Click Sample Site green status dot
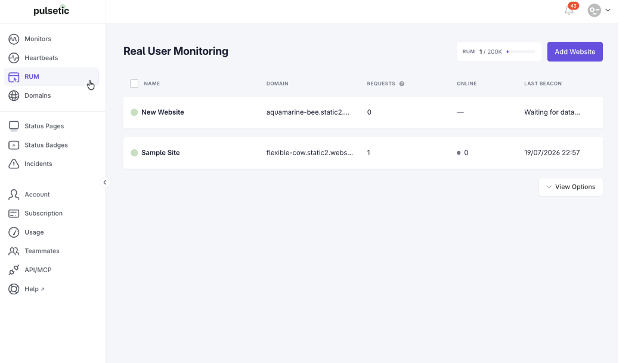The width and height of the screenshot is (644, 363). [134, 153]
